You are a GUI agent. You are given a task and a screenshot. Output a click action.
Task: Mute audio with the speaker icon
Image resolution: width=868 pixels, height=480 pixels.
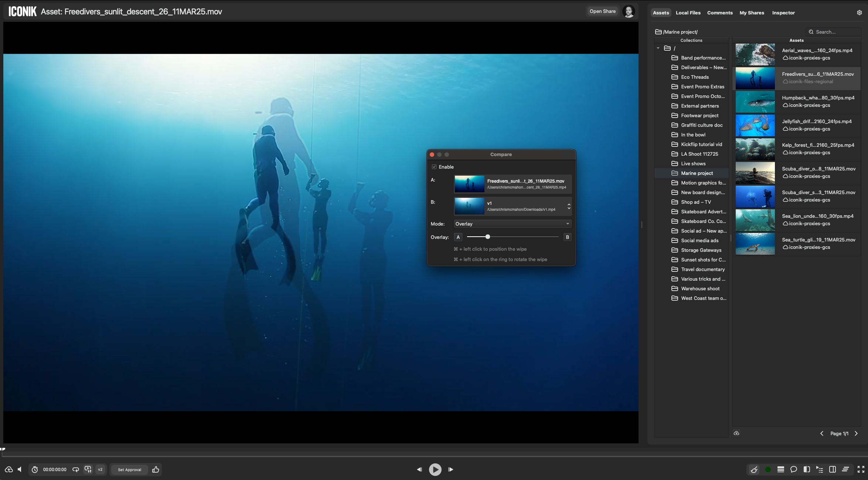[x=20, y=469]
